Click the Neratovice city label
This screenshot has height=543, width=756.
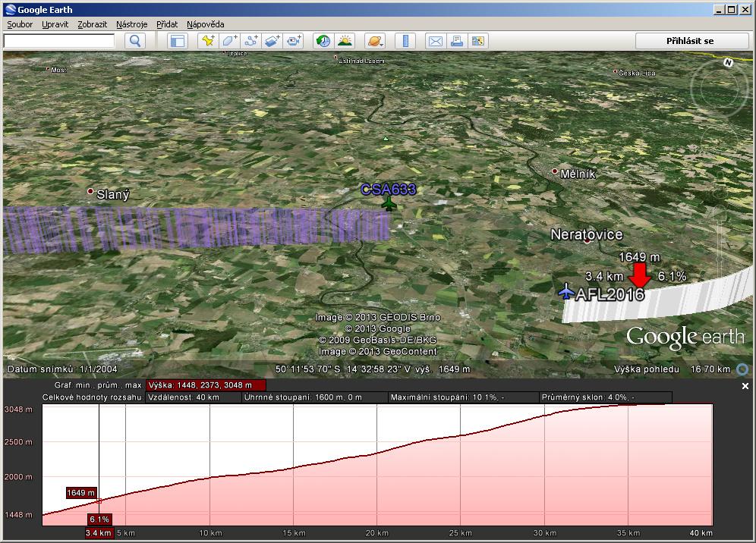587,234
